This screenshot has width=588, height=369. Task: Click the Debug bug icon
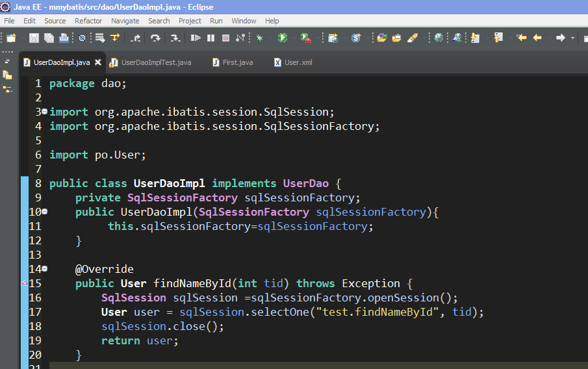point(259,38)
